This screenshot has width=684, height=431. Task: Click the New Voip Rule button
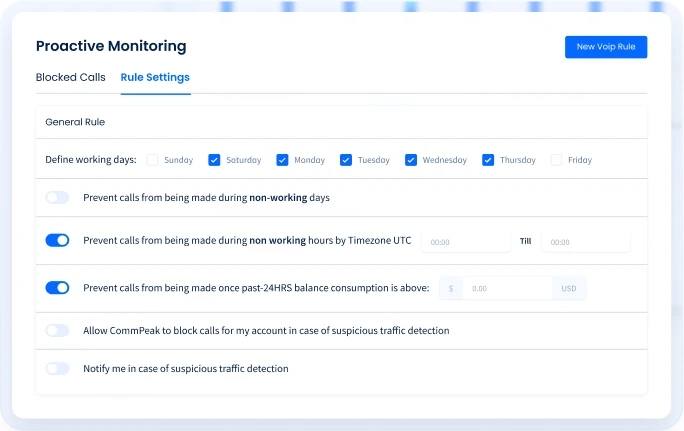point(606,47)
